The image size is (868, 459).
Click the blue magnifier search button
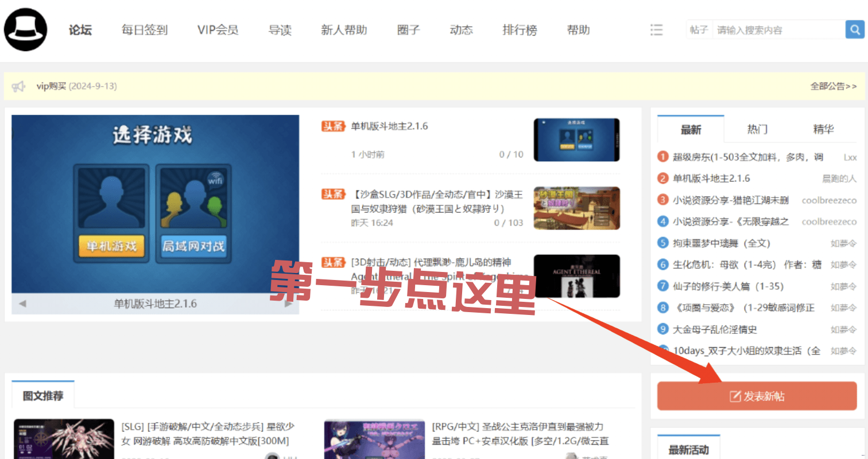[854, 30]
